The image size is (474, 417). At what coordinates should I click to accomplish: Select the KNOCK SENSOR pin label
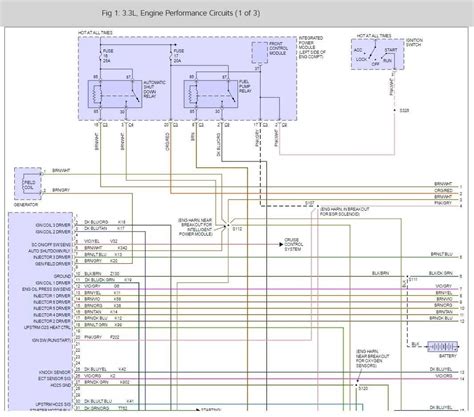[55, 372]
